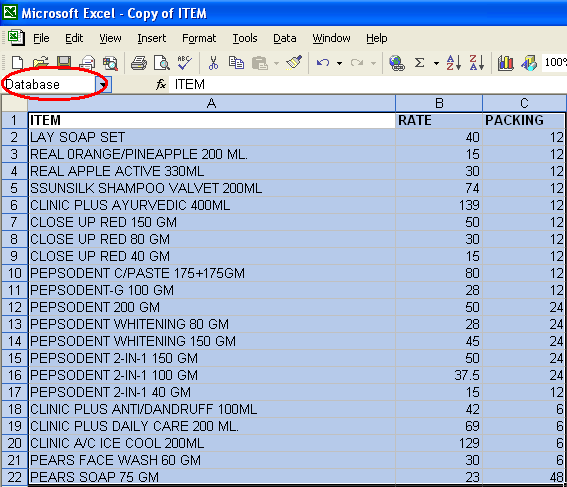
Task: Select column C header
Action: 524,103
